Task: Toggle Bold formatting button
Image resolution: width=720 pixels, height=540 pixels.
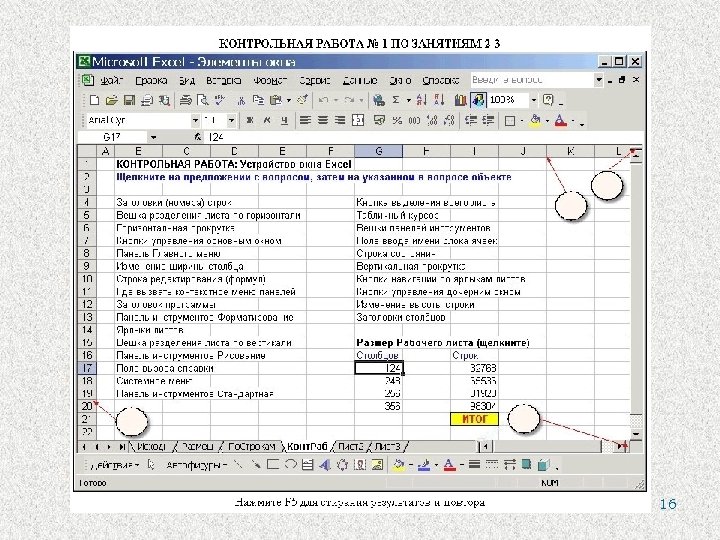Action: [250, 120]
